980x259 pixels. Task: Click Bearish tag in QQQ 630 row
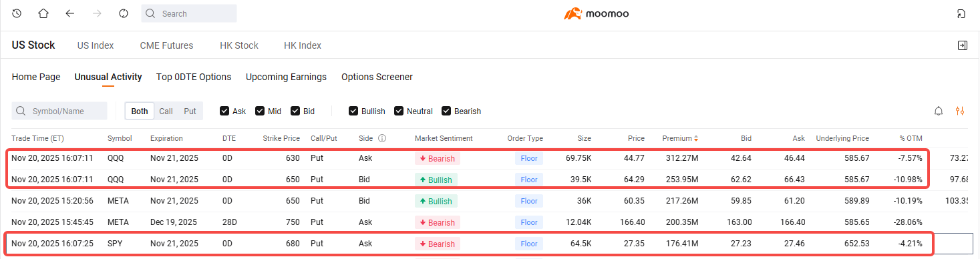tap(438, 159)
